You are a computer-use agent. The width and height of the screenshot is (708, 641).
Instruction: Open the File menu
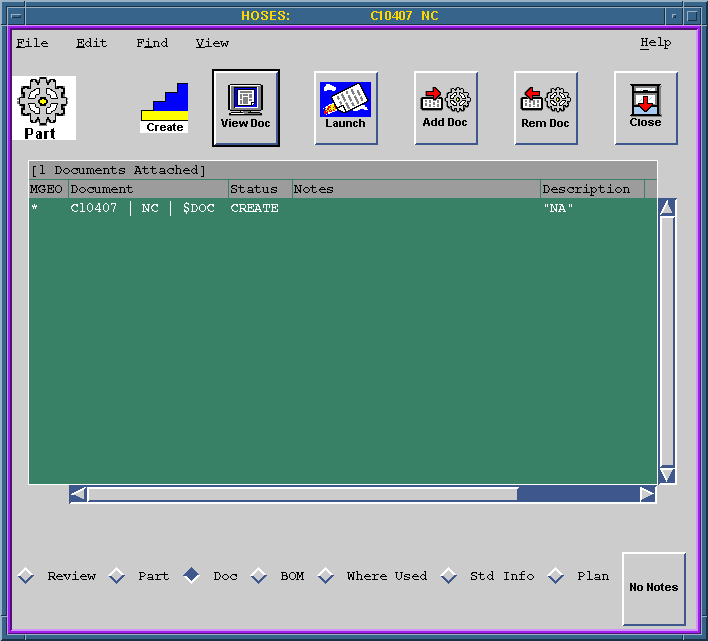tap(32, 43)
